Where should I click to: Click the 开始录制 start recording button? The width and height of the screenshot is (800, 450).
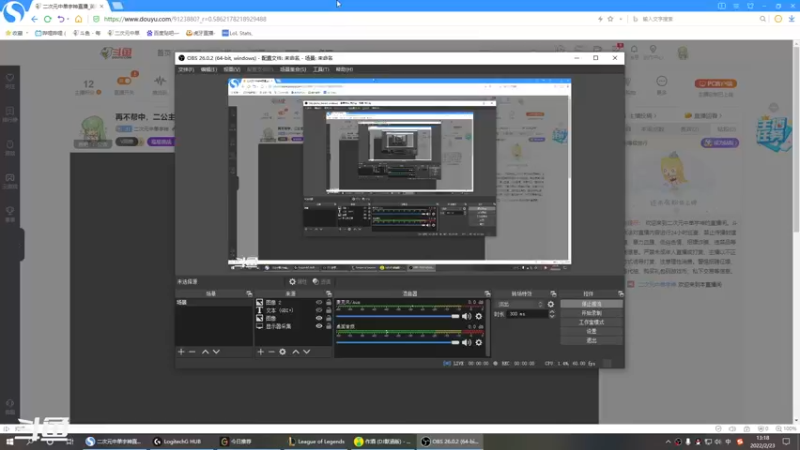tap(591, 313)
